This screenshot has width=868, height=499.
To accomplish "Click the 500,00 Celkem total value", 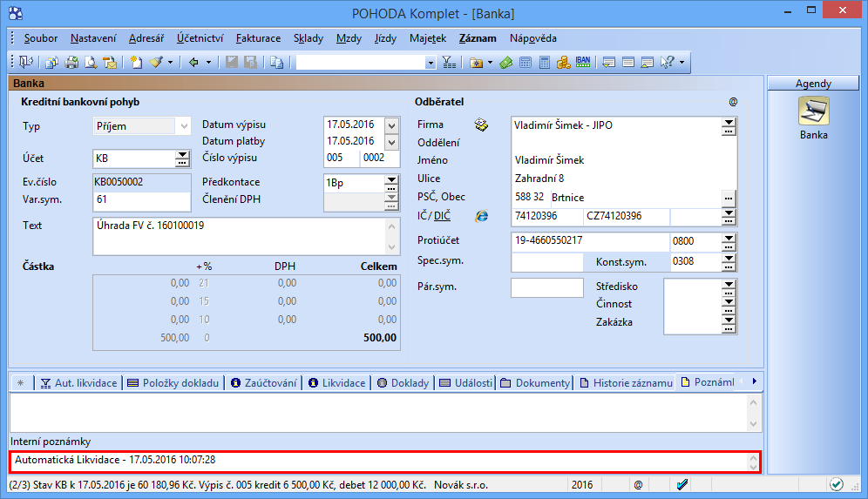I will tap(380, 338).
